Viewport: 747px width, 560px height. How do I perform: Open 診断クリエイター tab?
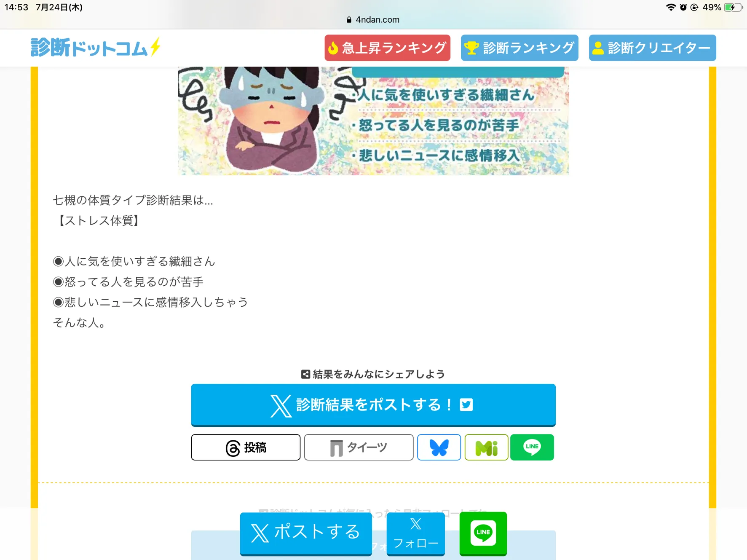click(652, 48)
